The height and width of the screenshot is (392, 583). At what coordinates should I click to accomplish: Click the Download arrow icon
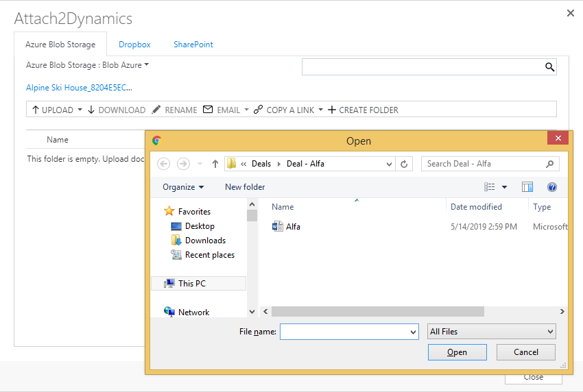[x=91, y=110]
